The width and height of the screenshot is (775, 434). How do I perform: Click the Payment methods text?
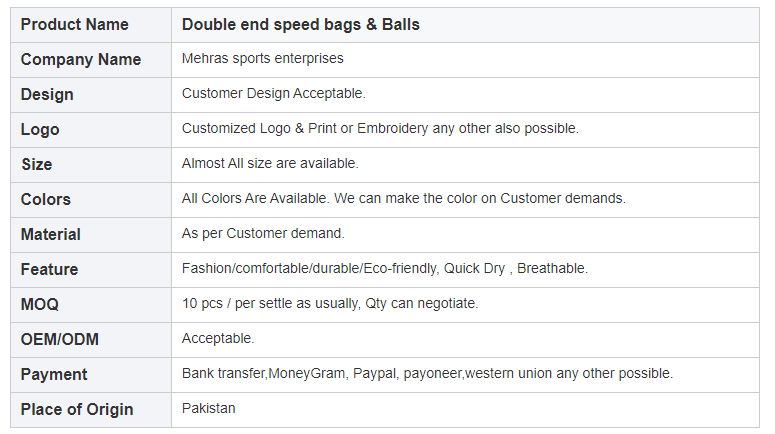point(427,374)
